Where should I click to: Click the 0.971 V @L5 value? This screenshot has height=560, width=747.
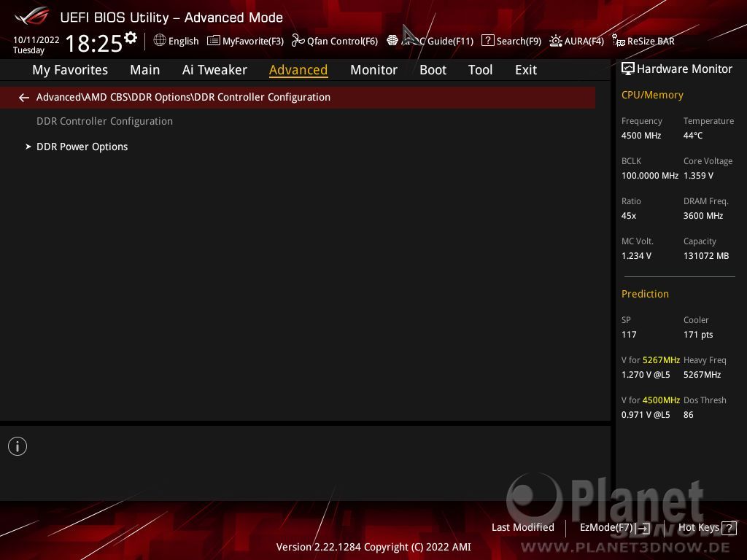(x=646, y=415)
